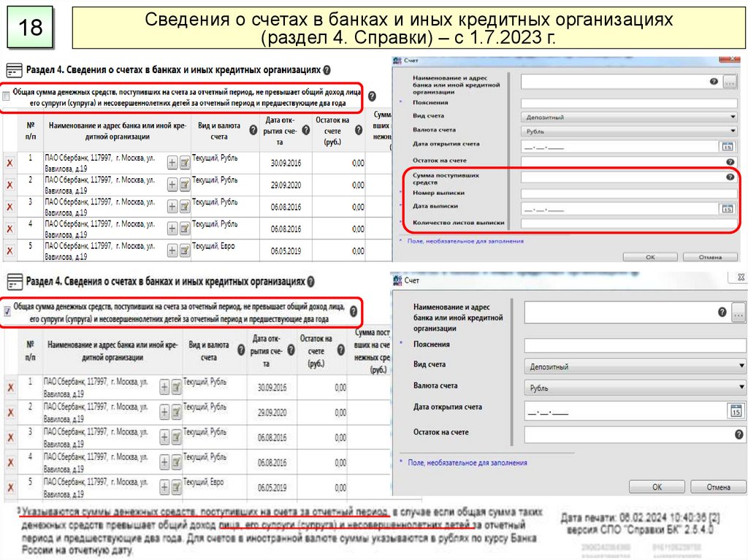Delete row 5 (Текущий, Евро) in the upper table
Viewport: 748px width, 560px height.
(9, 251)
